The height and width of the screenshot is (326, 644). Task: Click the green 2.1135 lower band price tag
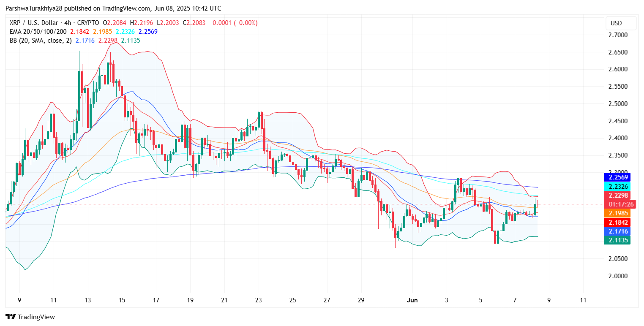618,240
